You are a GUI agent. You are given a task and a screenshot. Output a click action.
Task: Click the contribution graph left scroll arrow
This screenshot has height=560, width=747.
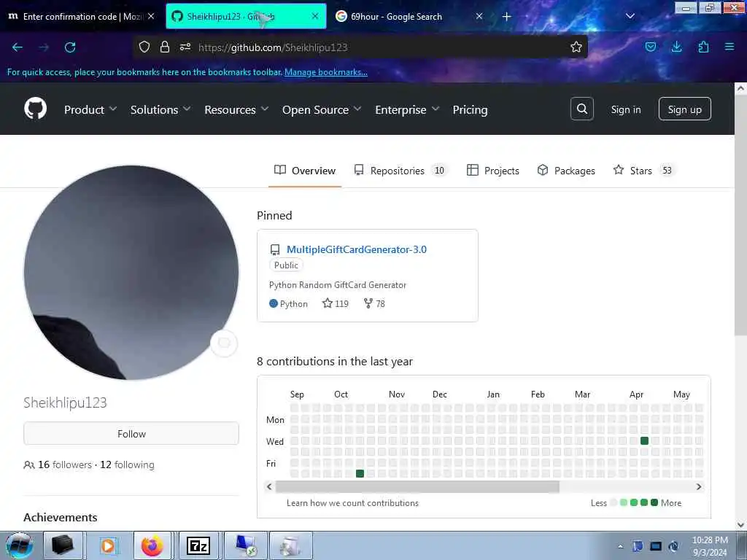pos(269,486)
